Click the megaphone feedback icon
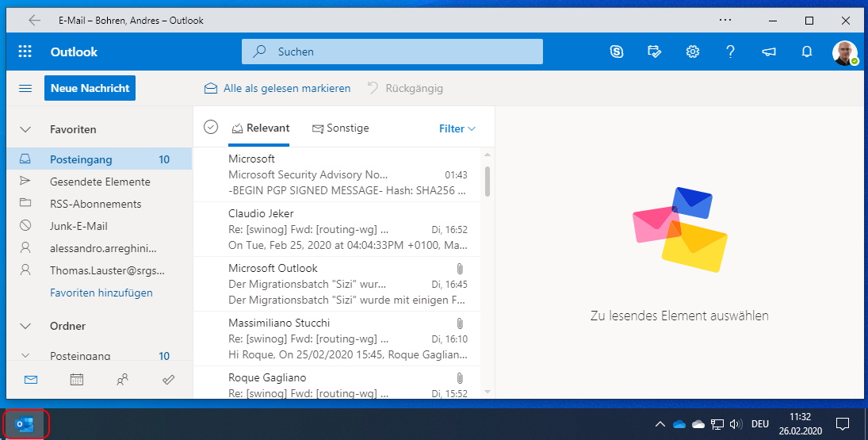Screen dimensions: 868x440 768,52
